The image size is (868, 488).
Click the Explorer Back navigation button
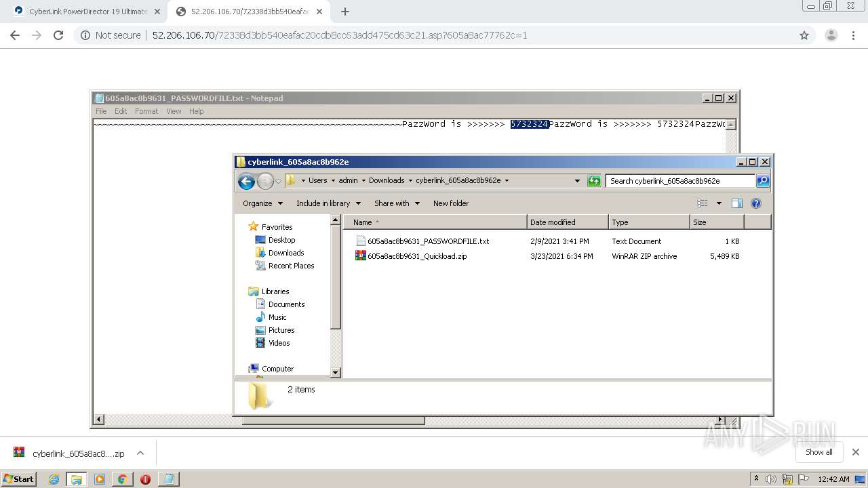(246, 181)
